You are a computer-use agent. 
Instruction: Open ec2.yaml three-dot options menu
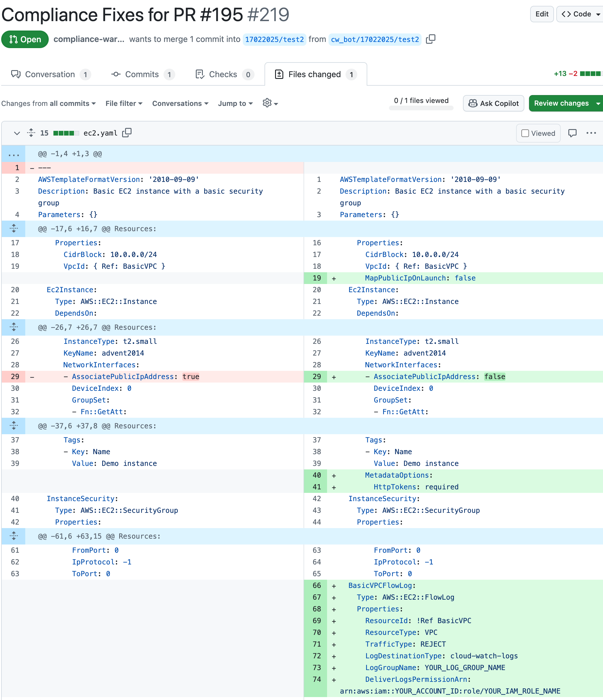pyautogui.click(x=591, y=133)
